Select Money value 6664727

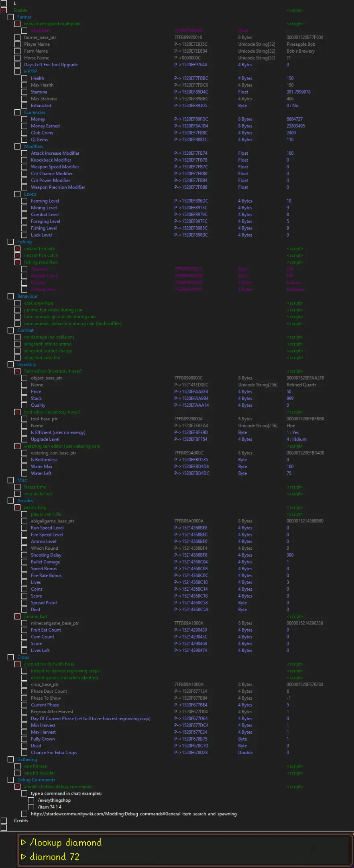click(295, 119)
